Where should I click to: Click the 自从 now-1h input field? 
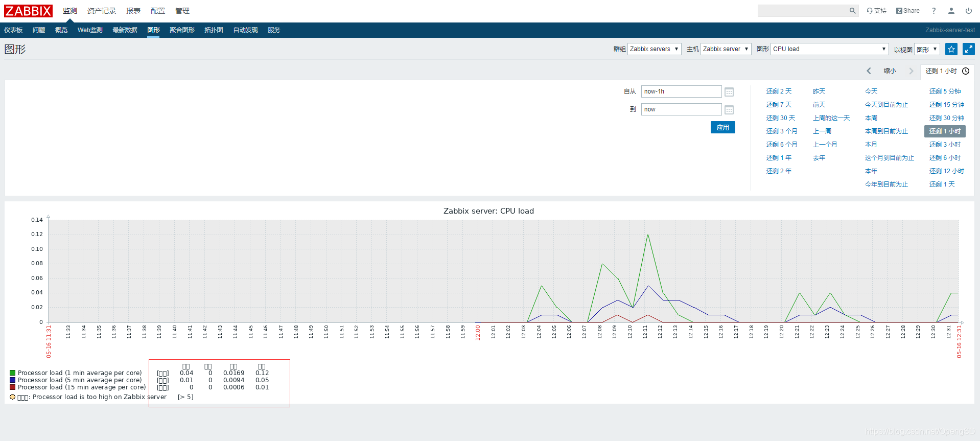tap(681, 91)
